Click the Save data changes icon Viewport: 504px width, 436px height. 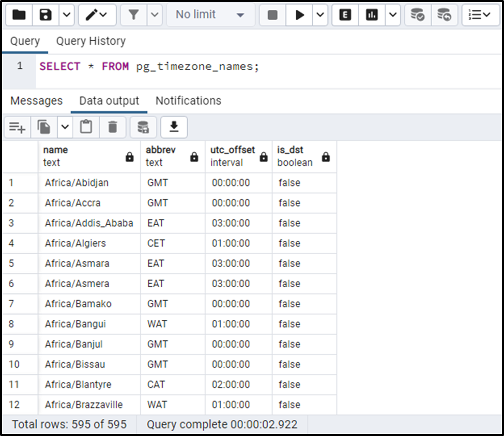[143, 127]
